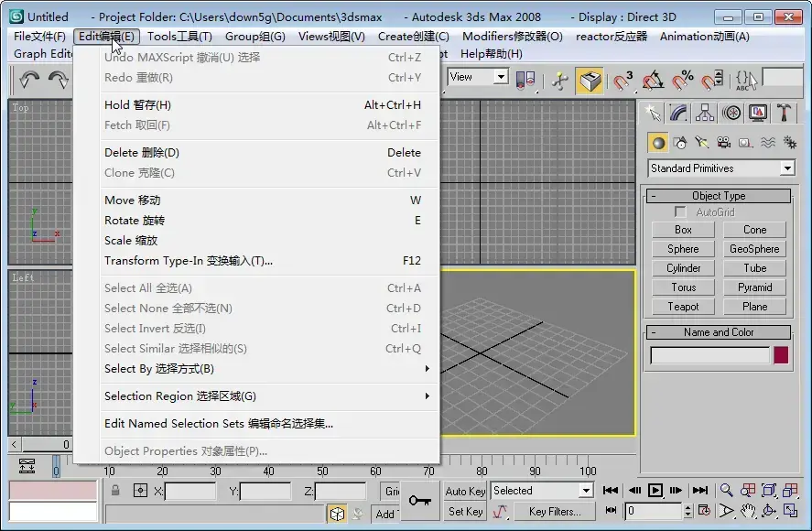The image size is (812, 531).
Task: Toggle the Keyboard Shortcut Override icon
Action: (590, 81)
